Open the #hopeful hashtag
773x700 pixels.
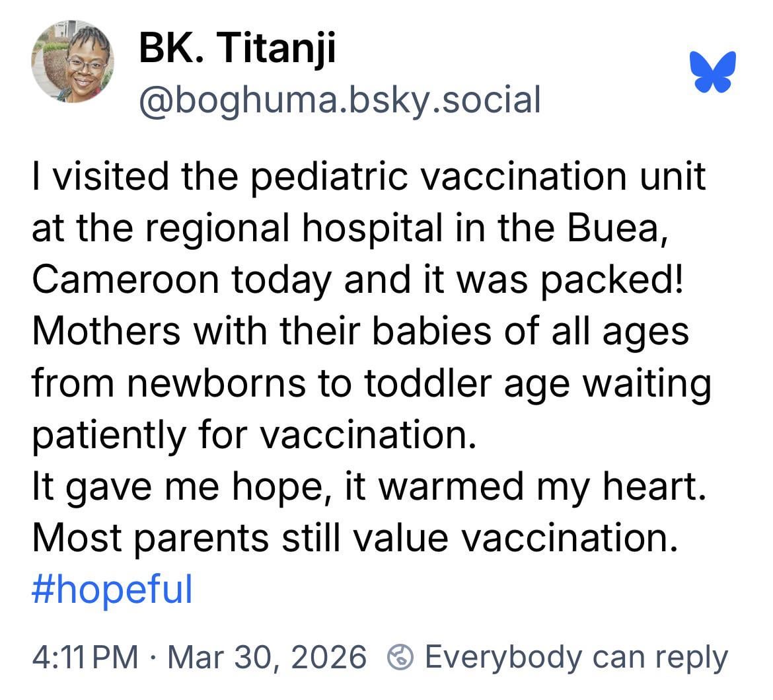[x=112, y=588]
